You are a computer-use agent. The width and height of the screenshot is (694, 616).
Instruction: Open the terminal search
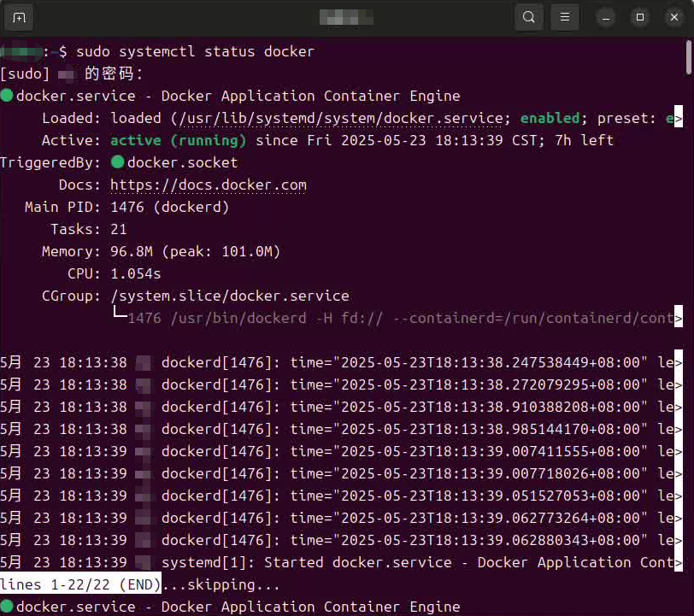[x=528, y=17]
